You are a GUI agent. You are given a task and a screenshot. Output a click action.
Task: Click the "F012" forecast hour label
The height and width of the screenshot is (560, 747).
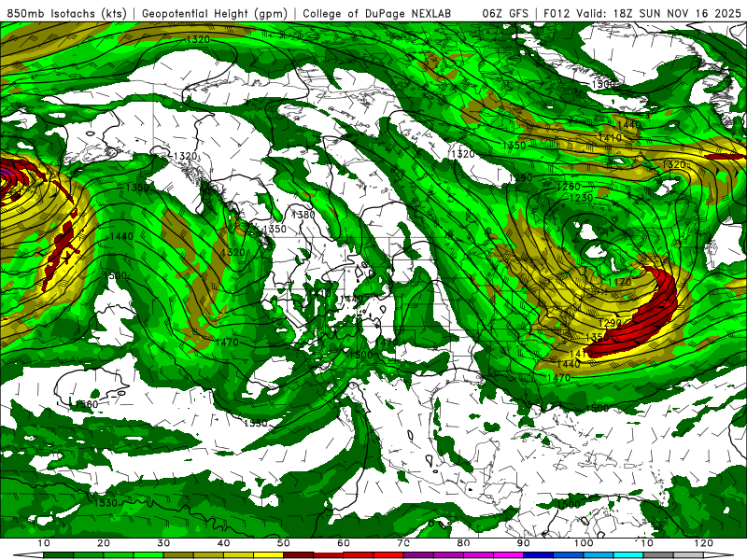557,13
